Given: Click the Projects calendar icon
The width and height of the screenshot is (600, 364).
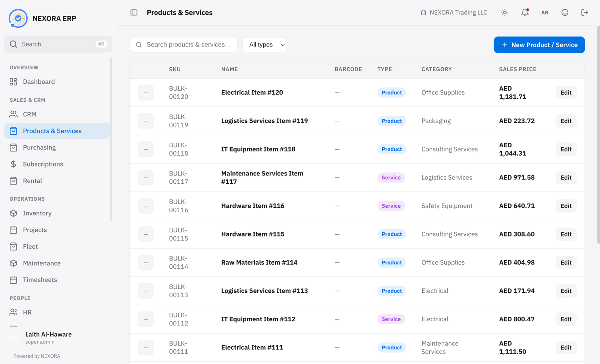Looking at the screenshot, I should pyautogui.click(x=13, y=230).
